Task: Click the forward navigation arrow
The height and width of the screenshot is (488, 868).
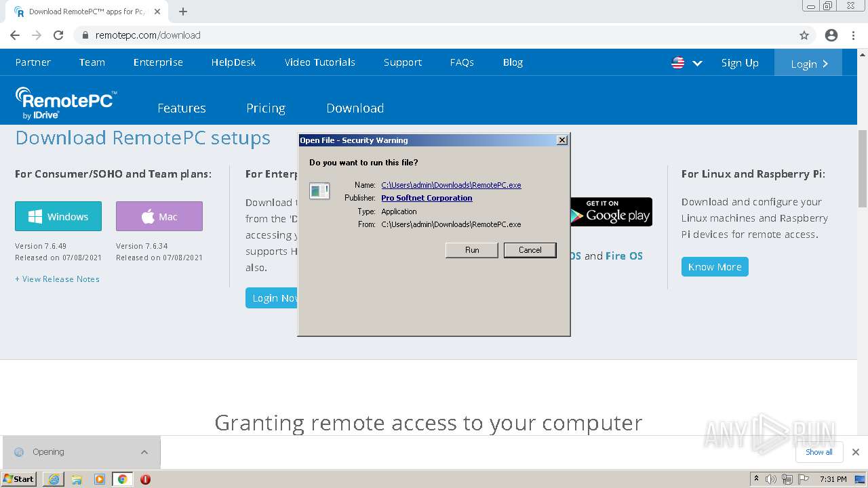Action: coord(37,35)
